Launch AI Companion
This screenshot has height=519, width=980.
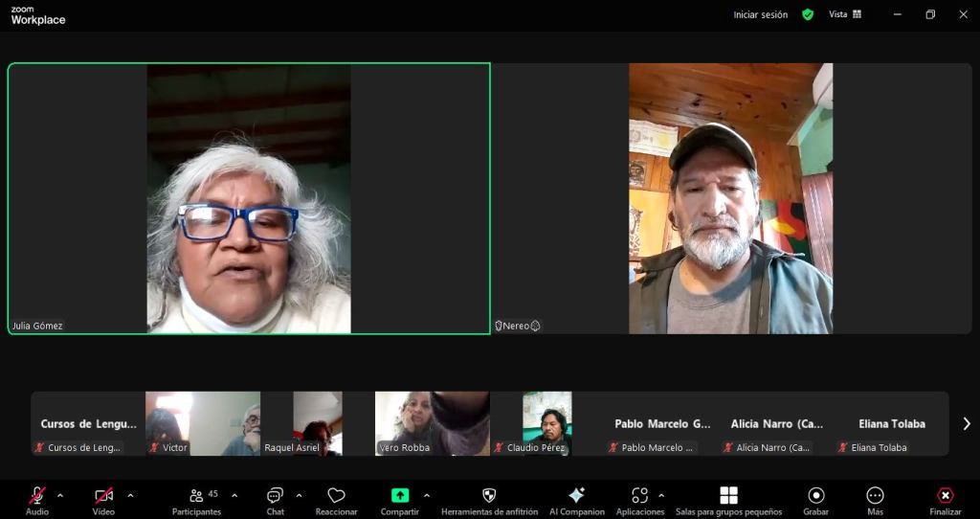coord(576,495)
